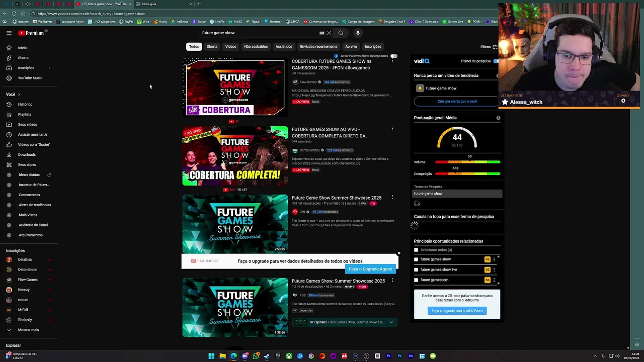Open Arquivamentos in the sidebar
Viewport: 644px width, 362px height.
pyautogui.click(x=31, y=235)
